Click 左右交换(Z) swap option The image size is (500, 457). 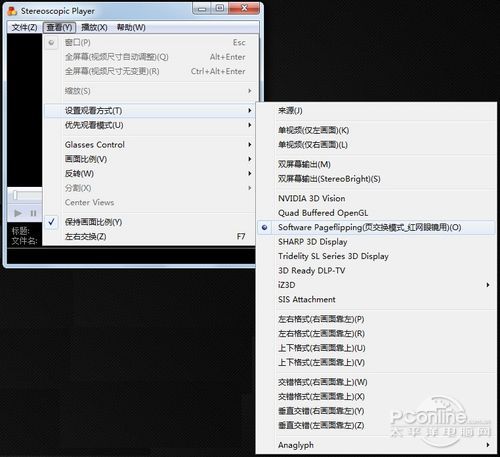[149, 236]
